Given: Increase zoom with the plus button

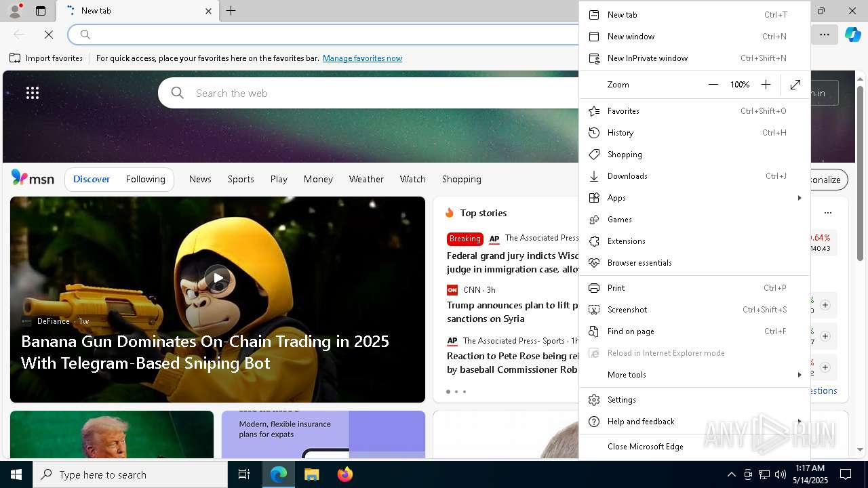Looking at the screenshot, I should [x=766, y=85].
